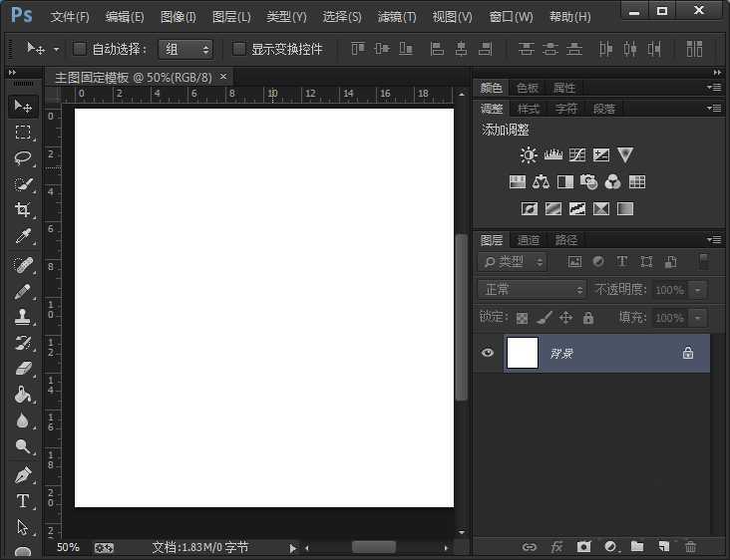Expand the 不透明度 opacity dropdown arrow

[698, 289]
